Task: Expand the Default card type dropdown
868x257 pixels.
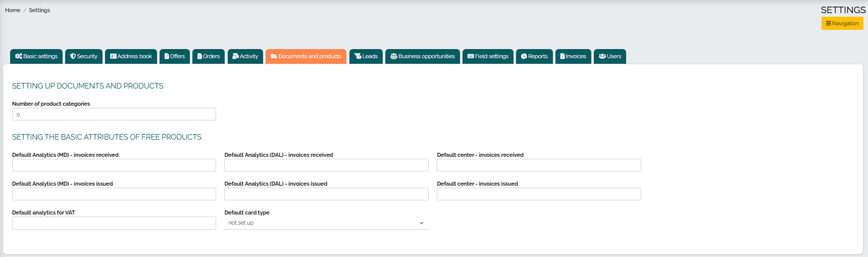Action: [326, 223]
